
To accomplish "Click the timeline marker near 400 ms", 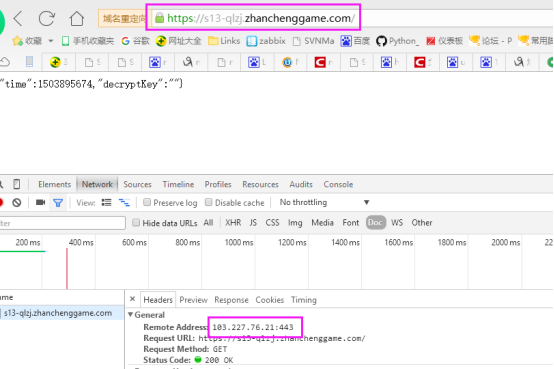I will tap(67, 269).
